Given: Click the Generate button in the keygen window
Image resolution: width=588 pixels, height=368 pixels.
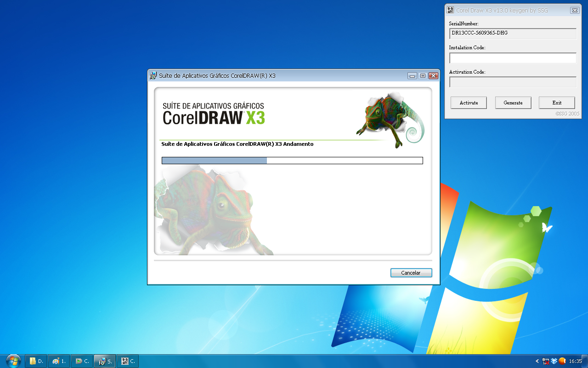Looking at the screenshot, I should (513, 103).
